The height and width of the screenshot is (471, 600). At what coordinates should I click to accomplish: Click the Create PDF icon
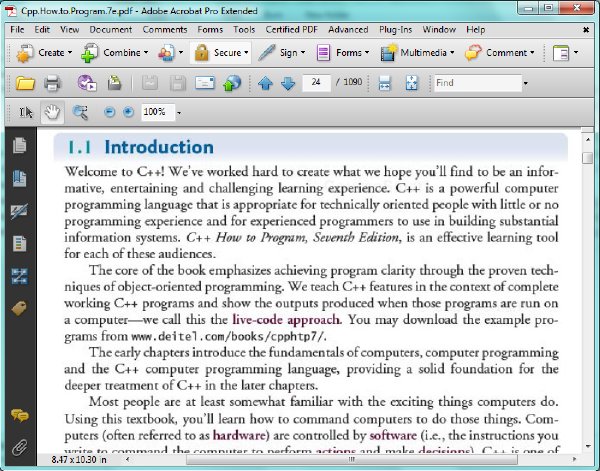[x=24, y=53]
